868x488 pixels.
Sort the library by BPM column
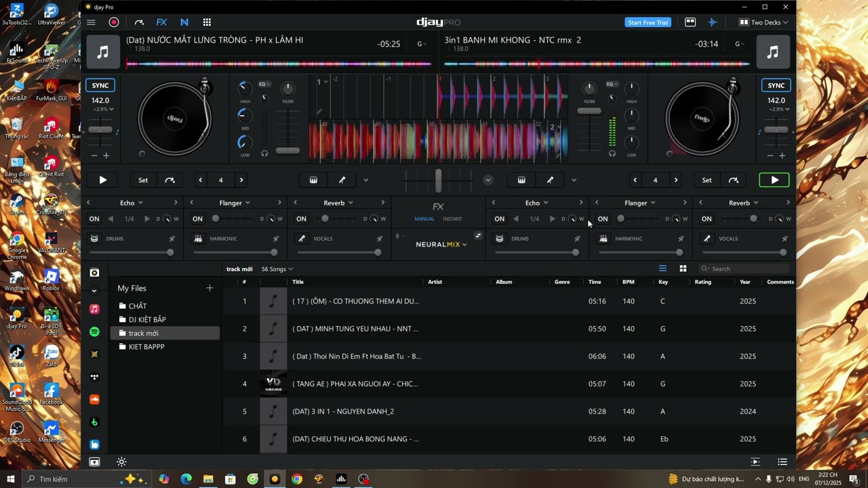[x=629, y=282]
